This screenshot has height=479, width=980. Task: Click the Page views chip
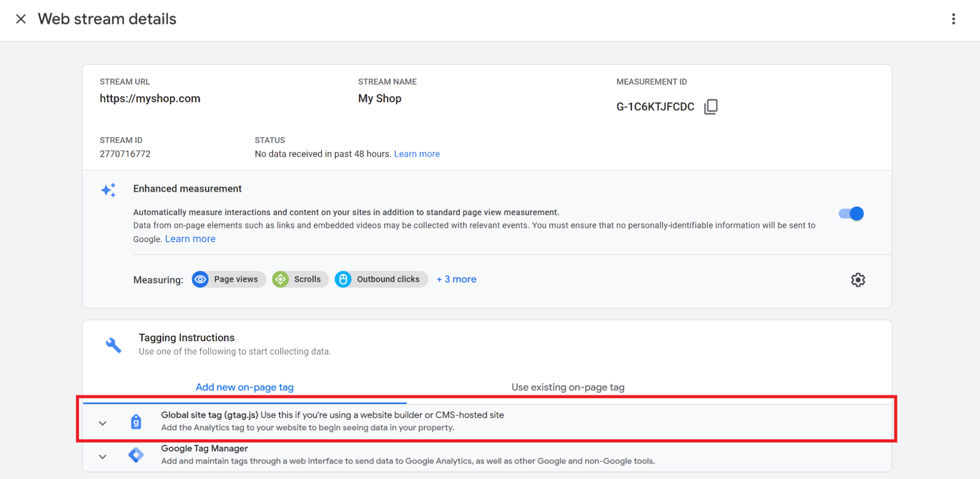point(229,279)
